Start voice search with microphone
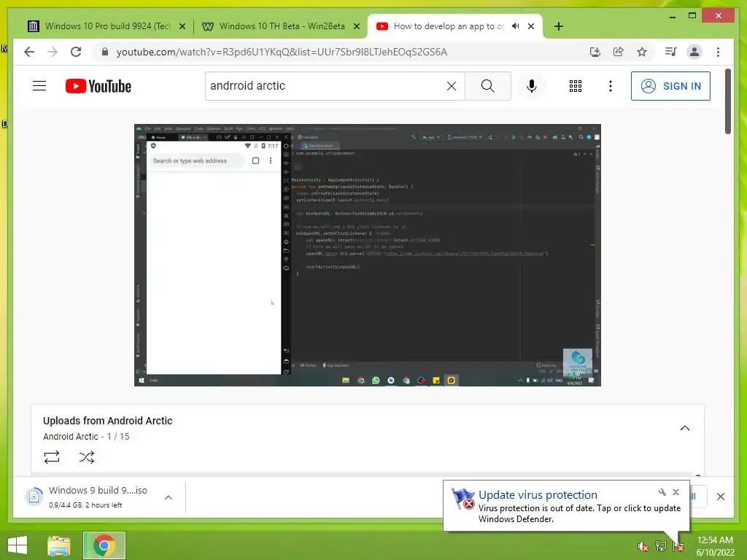This screenshot has width=747, height=560. point(532,86)
